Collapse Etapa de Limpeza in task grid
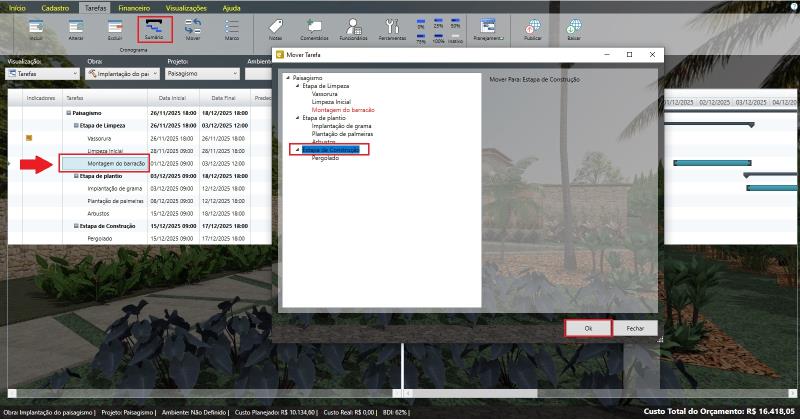 [x=76, y=126]
